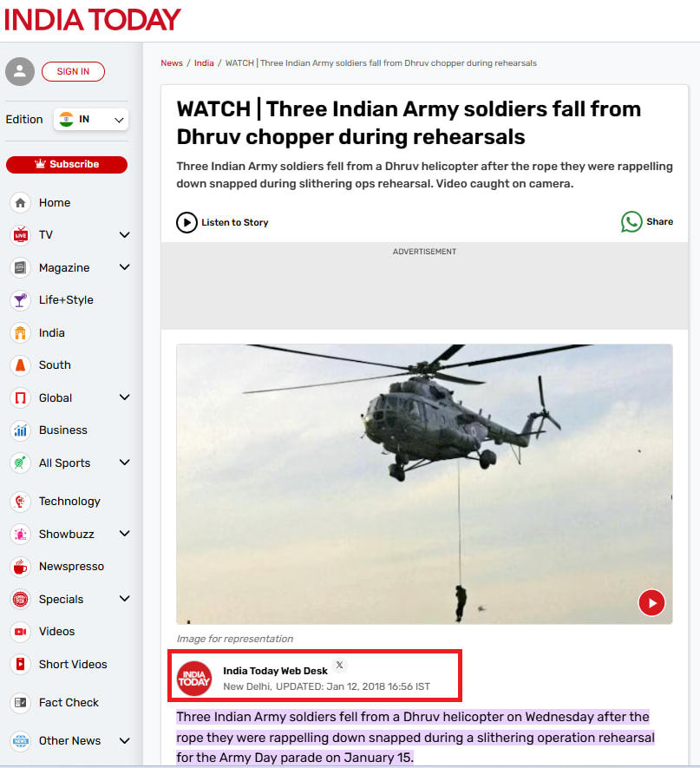Click the India Today Web Desk author name
The width and height of the screenshot is (700, 768).
point(275,671)
